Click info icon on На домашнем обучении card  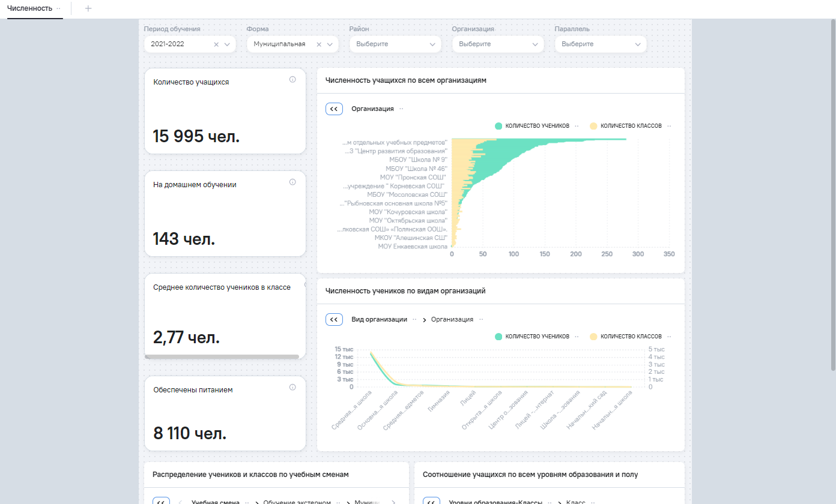[x=292, y=182]
